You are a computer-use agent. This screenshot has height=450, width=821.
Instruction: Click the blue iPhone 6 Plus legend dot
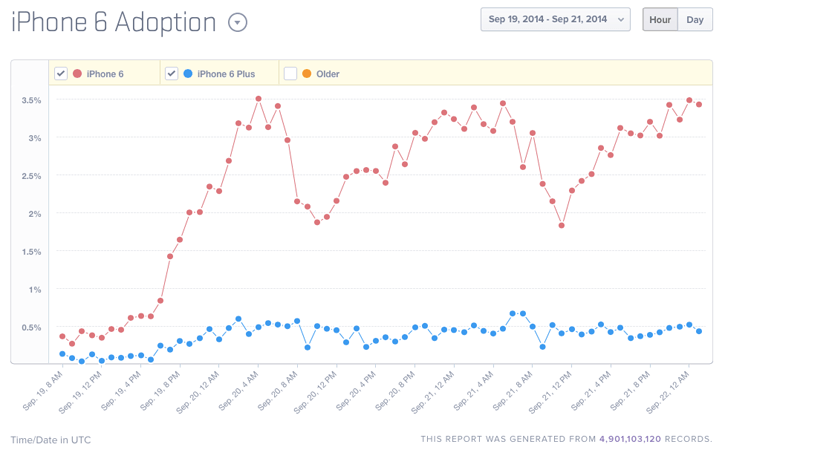[x=188, y=74]
